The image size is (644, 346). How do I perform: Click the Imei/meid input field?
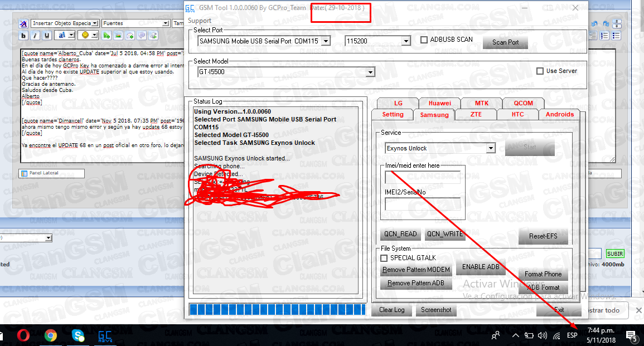pos(422,177)
